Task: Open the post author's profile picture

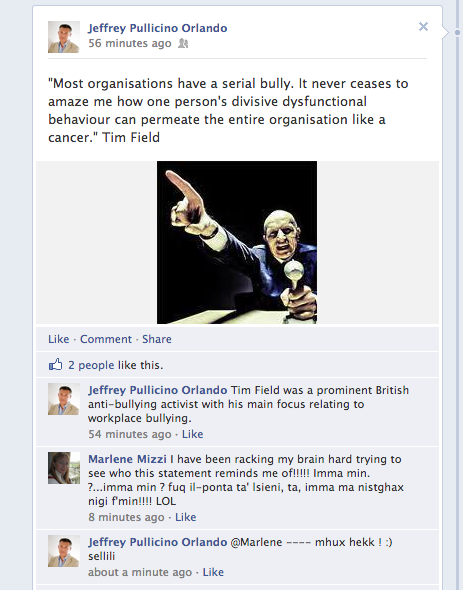Action: point(64,37)
